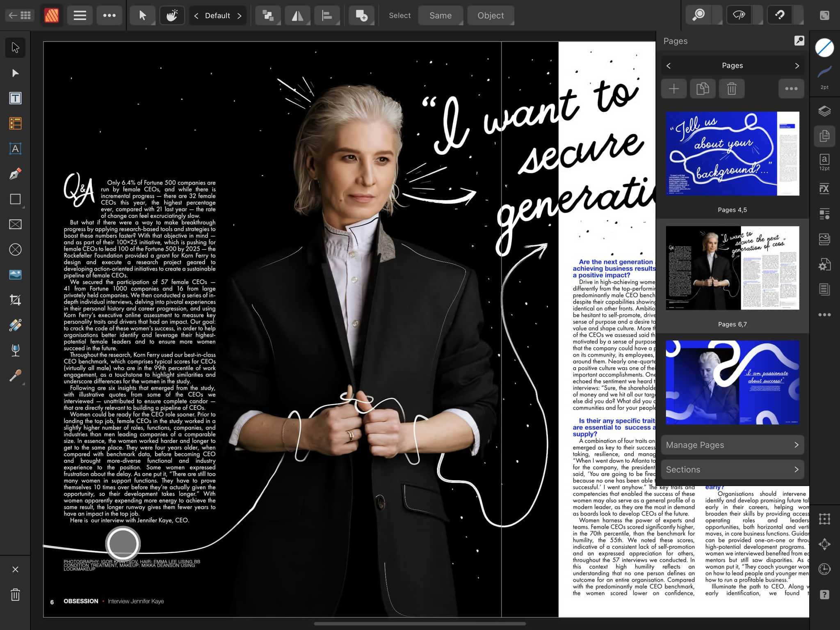Click the trash delete icon in the left toolbar
Viewport: 840px width, 630px height.
tap(15, 595)
